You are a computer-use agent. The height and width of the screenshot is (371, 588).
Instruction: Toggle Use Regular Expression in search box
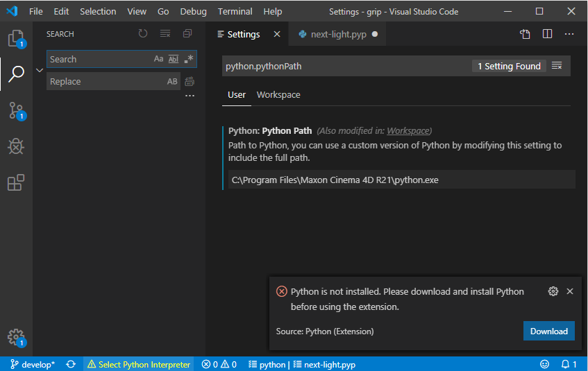(189, 59)
